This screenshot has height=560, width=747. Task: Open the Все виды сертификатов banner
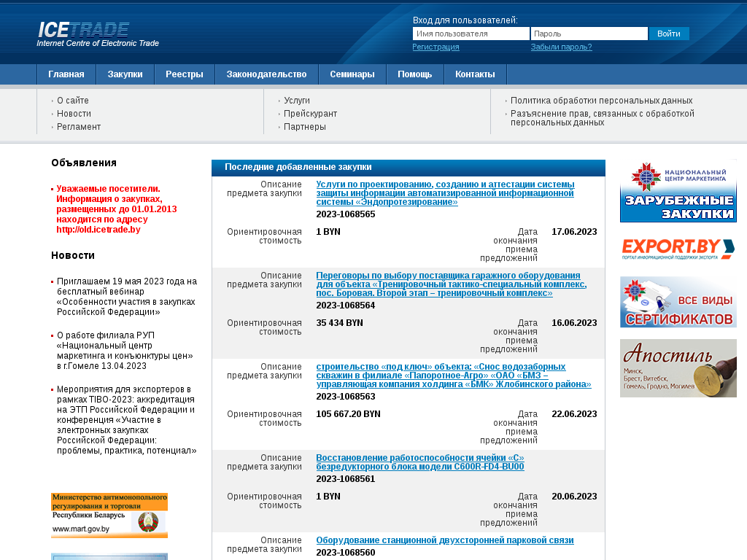pyautogui.click(x=678, y=302)
